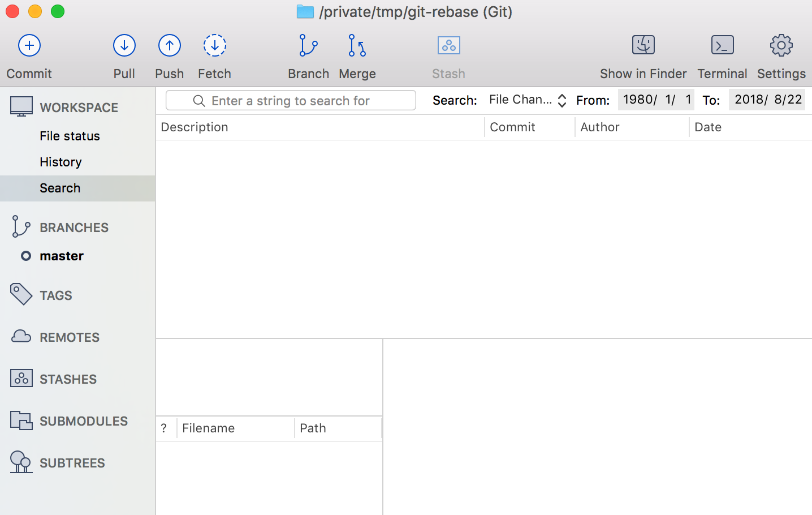Click the Commit plus icon

29,46
